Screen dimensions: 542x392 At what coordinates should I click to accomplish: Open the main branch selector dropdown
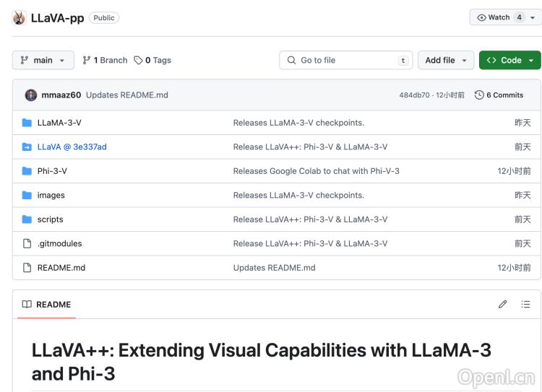coord(43,61)
